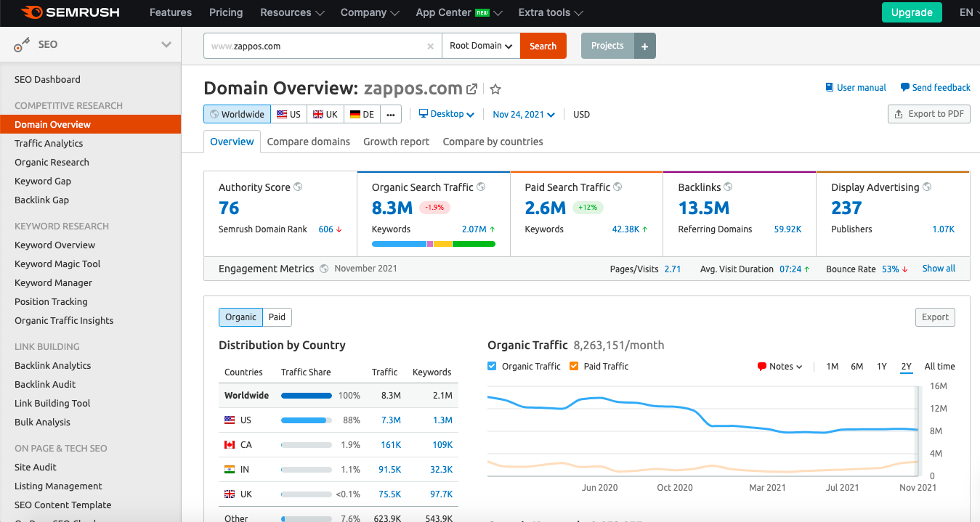Open more databases ellipsis button

[391, 114]
